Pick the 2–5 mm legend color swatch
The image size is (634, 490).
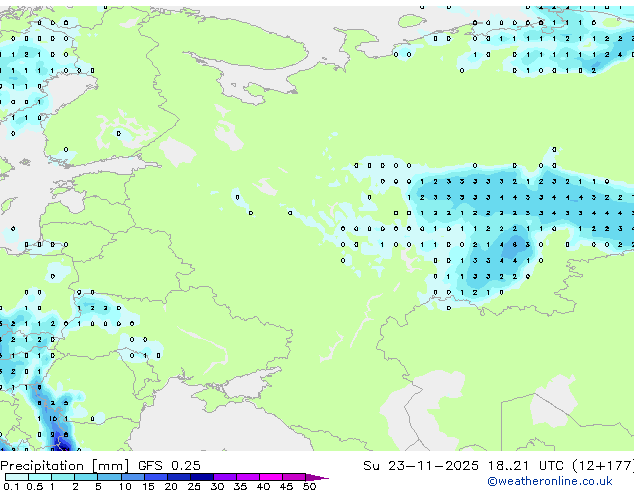[x=86, y=477]
